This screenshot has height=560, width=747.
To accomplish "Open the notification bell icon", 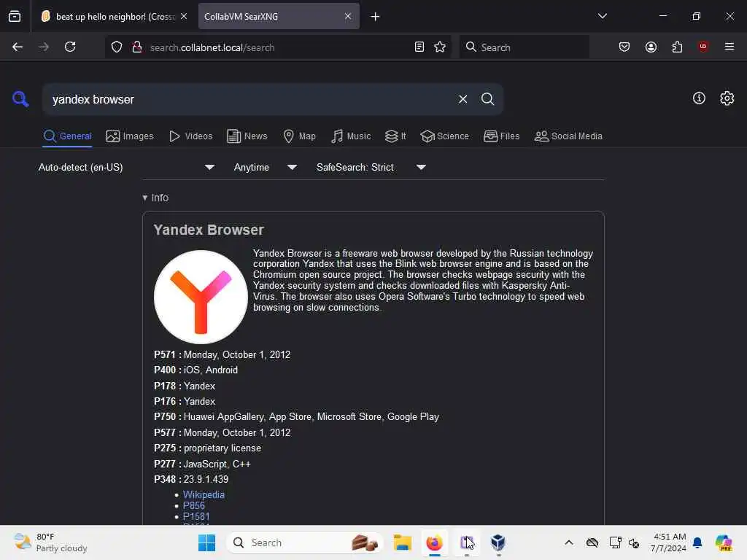I will 697,542.
